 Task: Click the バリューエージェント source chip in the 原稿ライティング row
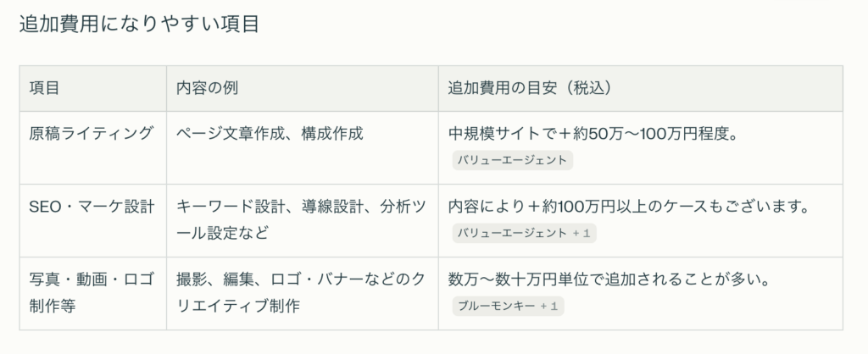[x=513, y=159]
